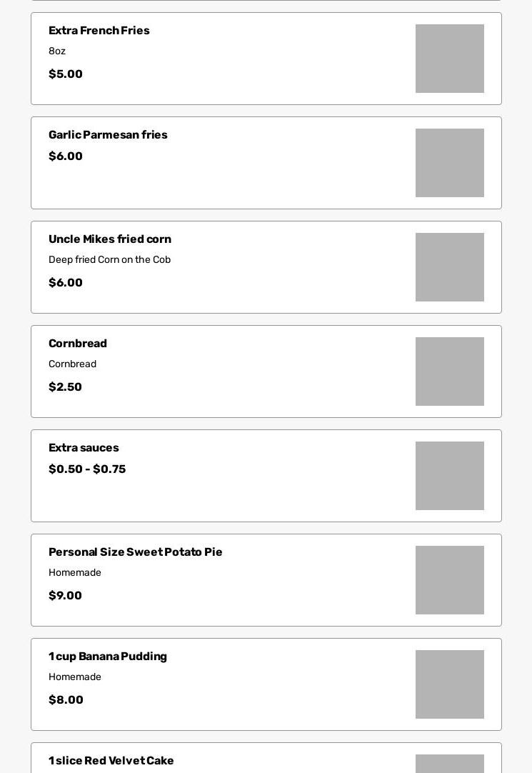Viewport: 532px width, 773px height.
Task: Click the Banana Pudding image thumbnail
Action: click(449, 684)
